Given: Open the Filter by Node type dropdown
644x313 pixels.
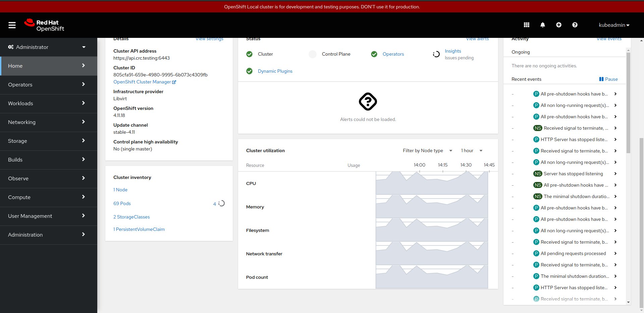Looking at the screenshot, I should pos(427,150).
